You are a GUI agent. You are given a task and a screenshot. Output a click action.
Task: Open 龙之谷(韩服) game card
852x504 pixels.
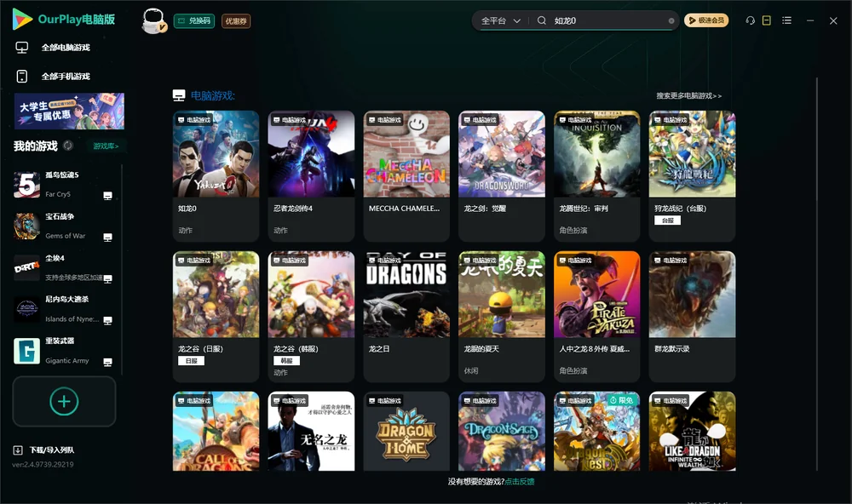tap(311, 317)
